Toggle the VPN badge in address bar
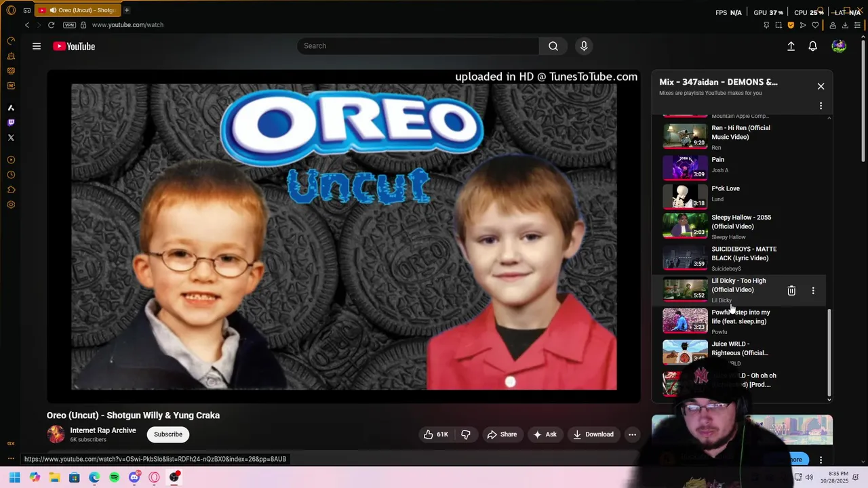Viewport: 868px width, 488px height. coord(69,25)
